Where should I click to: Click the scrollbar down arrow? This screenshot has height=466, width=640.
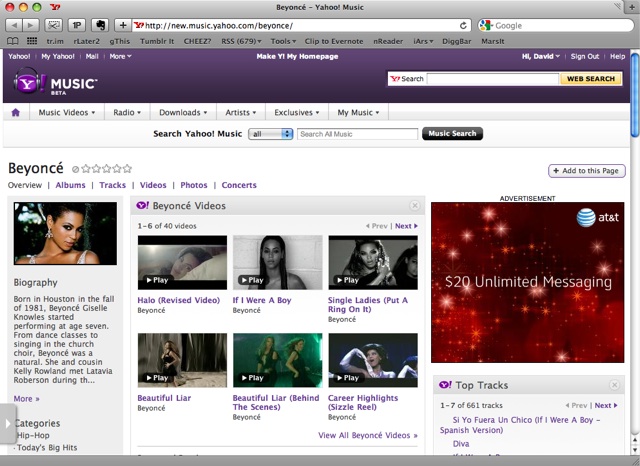[x=635, y=449]
